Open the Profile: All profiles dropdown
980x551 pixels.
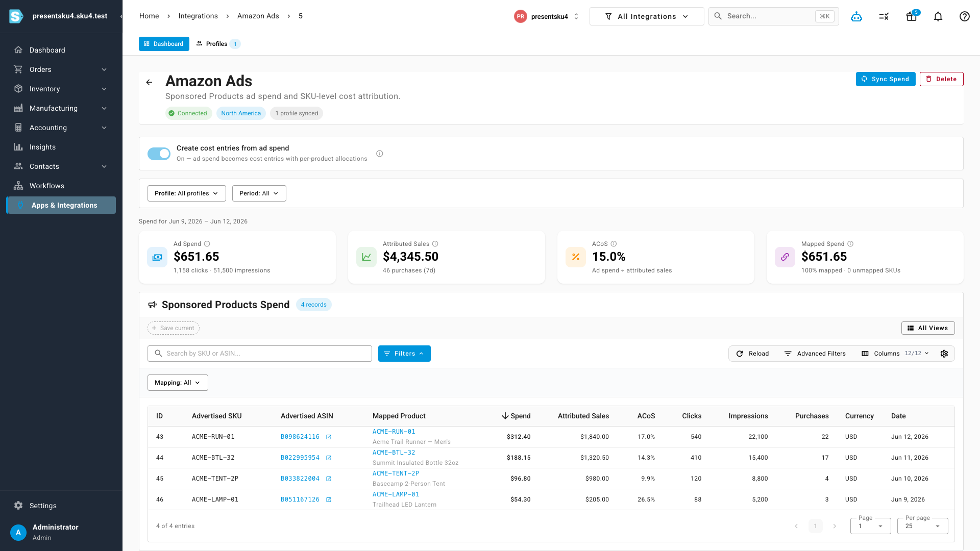tap(187, 193)
